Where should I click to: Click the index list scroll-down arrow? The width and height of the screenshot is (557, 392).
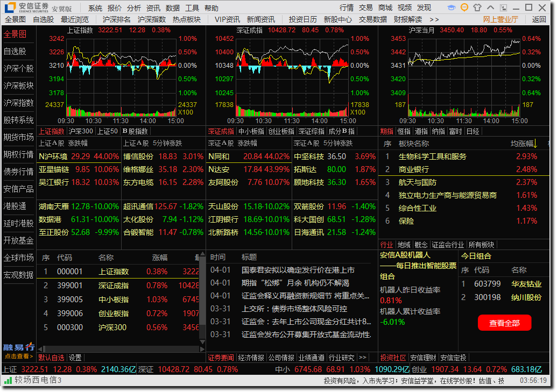202,341
